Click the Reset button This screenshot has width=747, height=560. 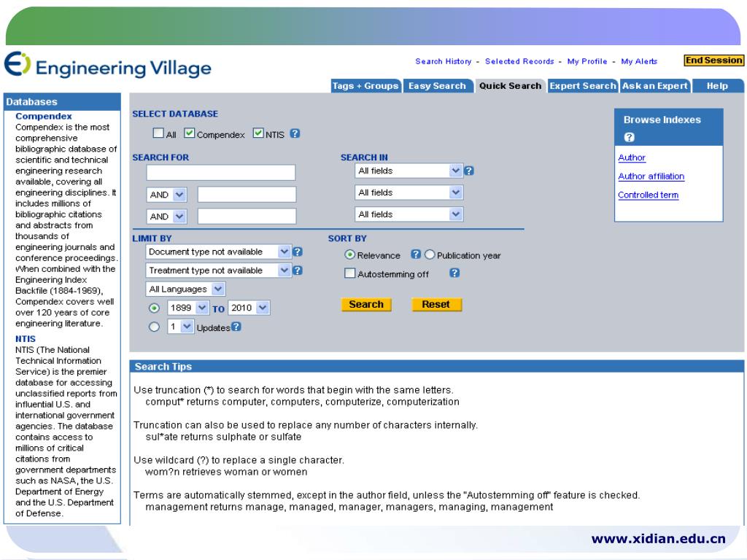click(x=436, y=304)
